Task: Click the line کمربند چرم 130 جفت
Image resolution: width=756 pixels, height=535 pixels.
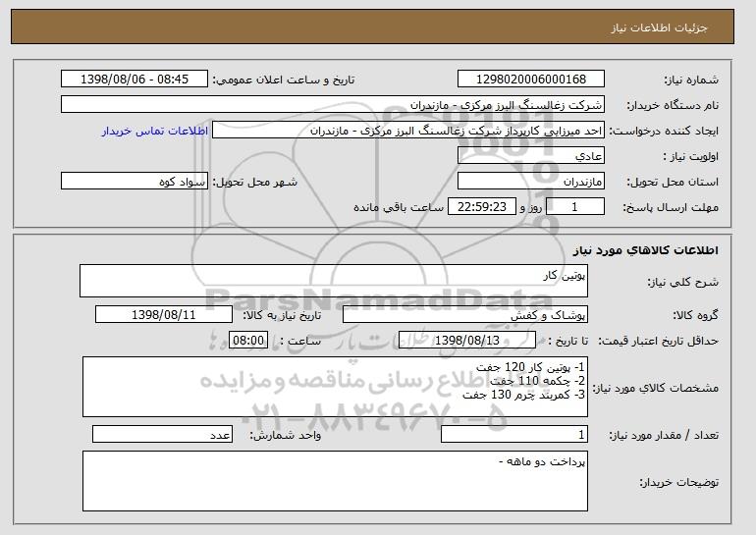Action: (x=523, y=395)
